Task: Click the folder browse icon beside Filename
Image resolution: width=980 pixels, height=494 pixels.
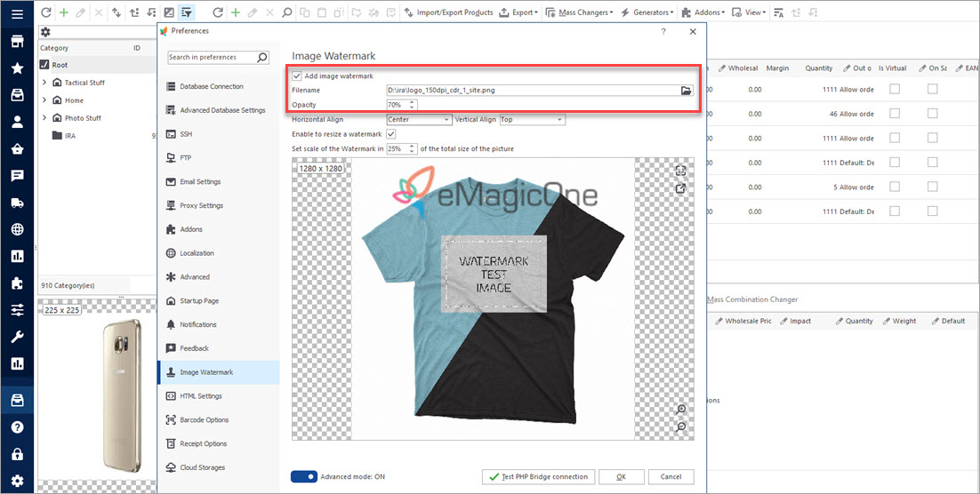Action: [686, 91]
